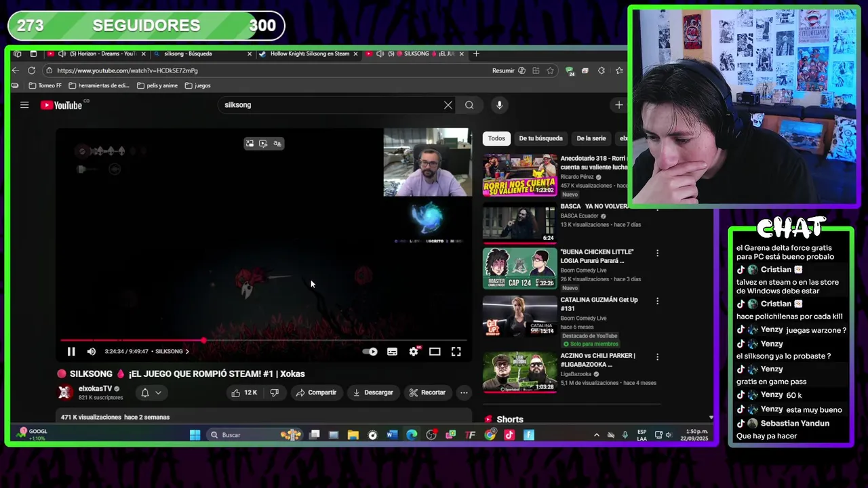868x488 pixels.
Task: Go to YouTube home via logo
Action: pyautogui.click(x=61, y=105)
